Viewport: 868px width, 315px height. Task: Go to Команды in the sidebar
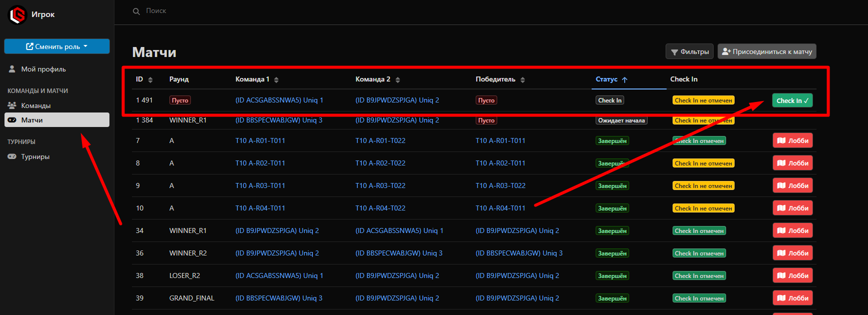click(35, 105)
